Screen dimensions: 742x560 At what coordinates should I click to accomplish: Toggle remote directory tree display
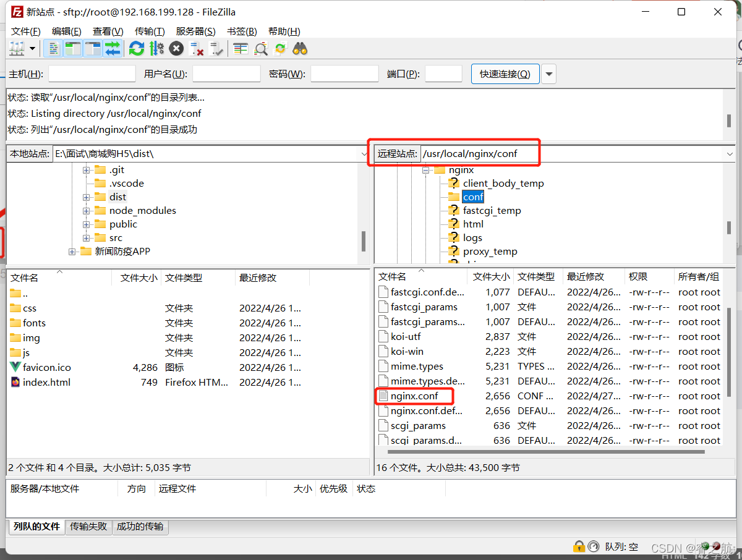93,49
